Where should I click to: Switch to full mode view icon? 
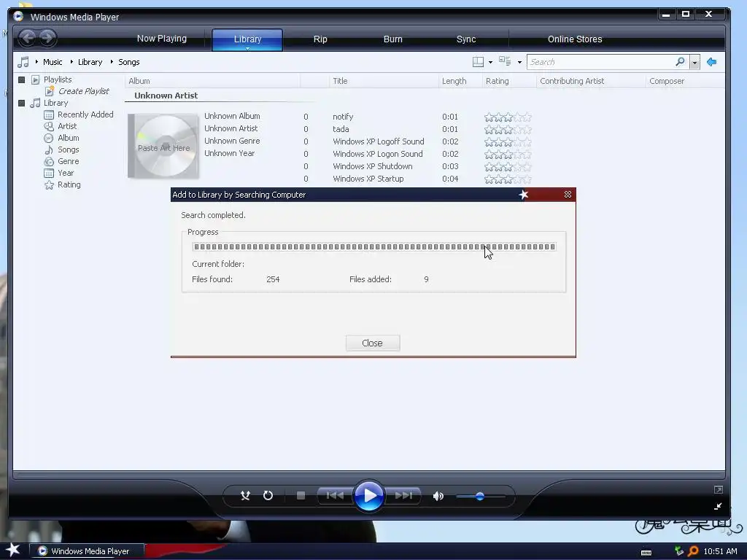(x=719, y=489)
